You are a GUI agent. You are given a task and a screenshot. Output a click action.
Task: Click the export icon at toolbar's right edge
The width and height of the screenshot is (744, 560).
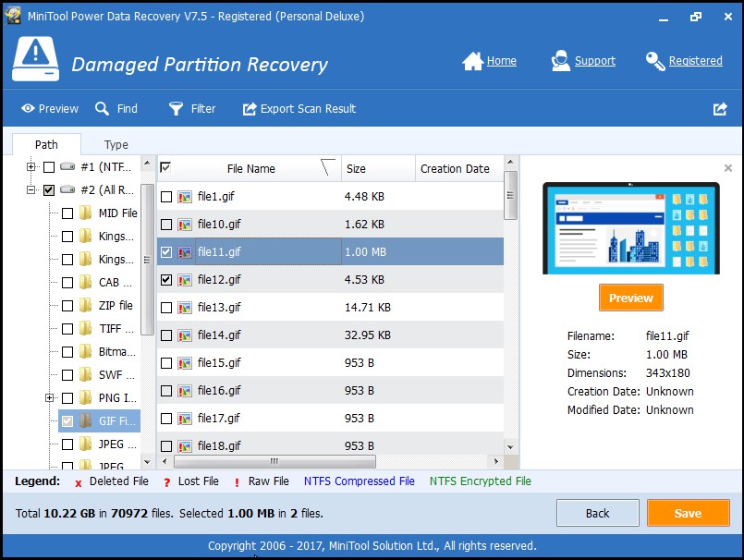(720, 108)
